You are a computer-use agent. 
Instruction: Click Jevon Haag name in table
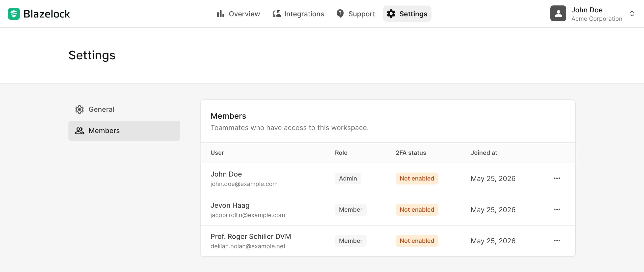230,205
